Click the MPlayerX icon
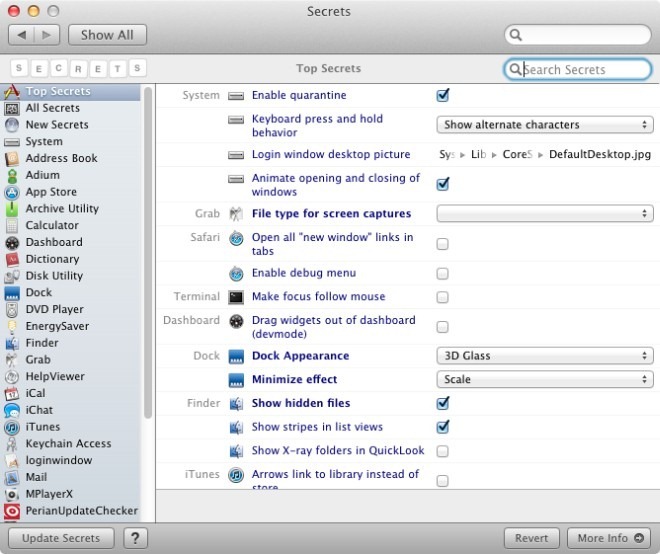The image size is (660, 554). tap(12, 494)
